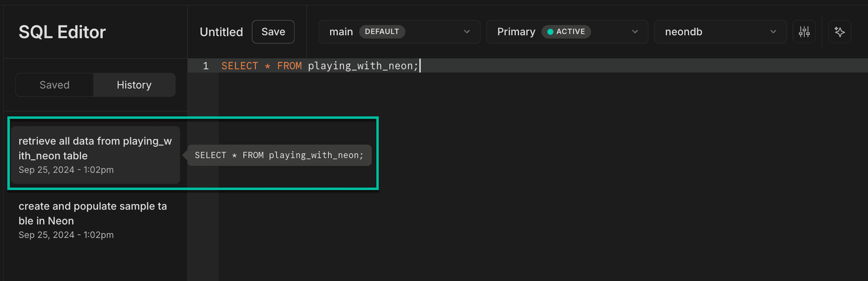Open the neondb database dropdown

720,32
